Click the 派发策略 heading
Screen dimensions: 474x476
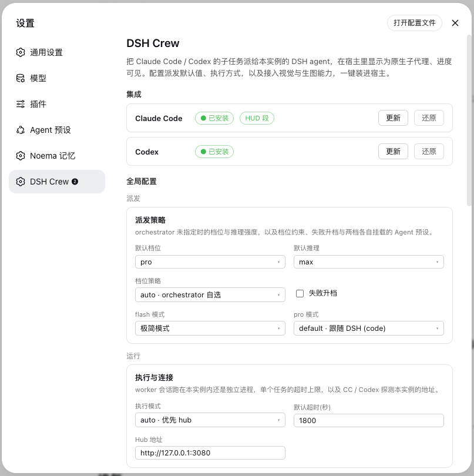tap(150, 220)
